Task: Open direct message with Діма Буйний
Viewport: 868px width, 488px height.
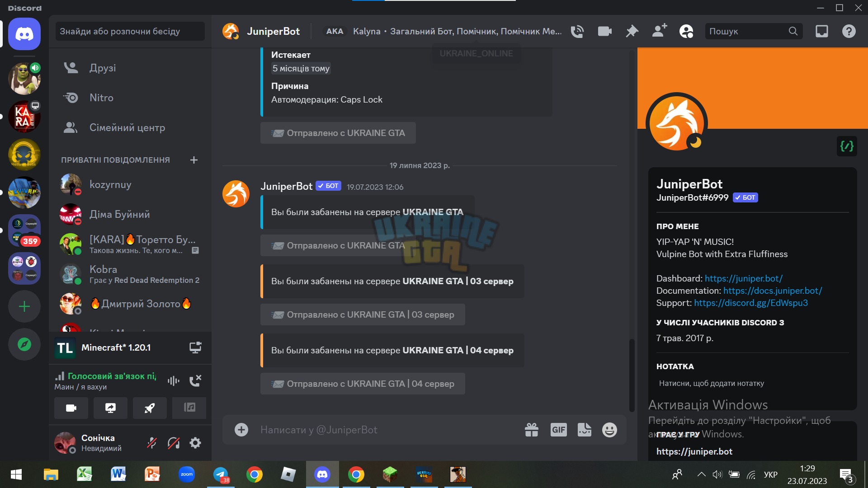Action: point(130,214)
